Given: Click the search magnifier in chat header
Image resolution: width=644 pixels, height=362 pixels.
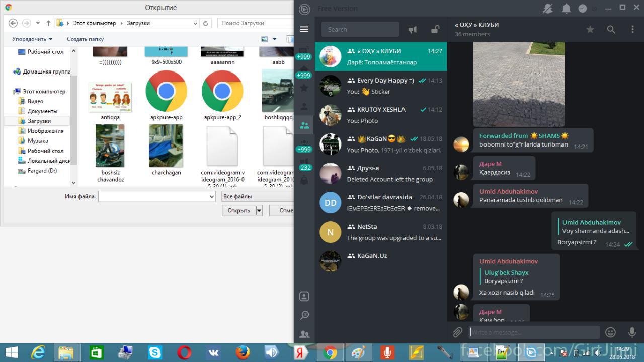Looking at the screenshot, I should coord(611,30).
